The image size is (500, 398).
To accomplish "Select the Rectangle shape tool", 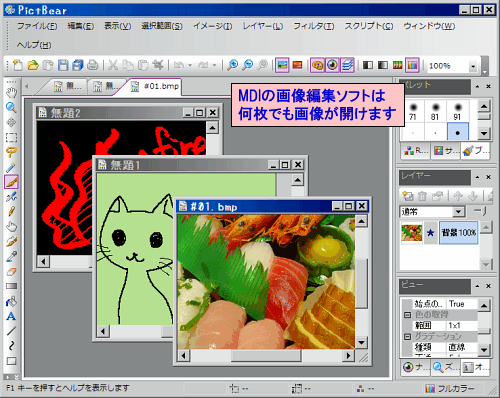I will (x=11, y=361).
